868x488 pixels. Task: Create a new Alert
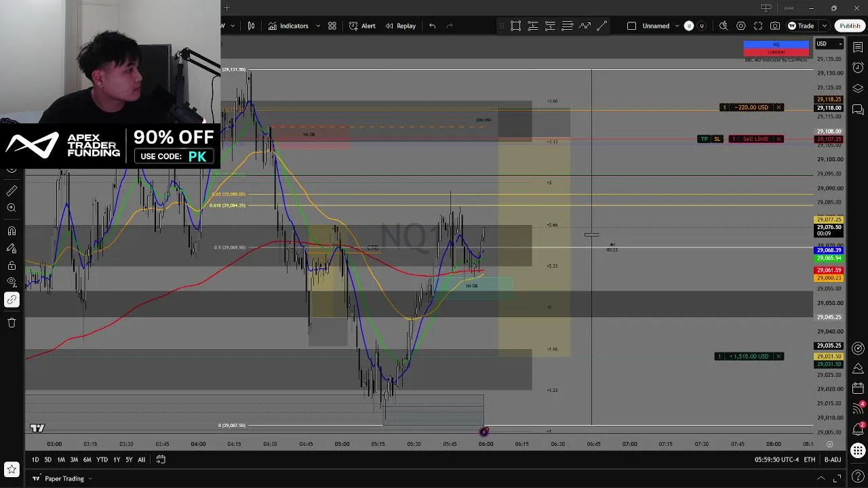point(362,26)
